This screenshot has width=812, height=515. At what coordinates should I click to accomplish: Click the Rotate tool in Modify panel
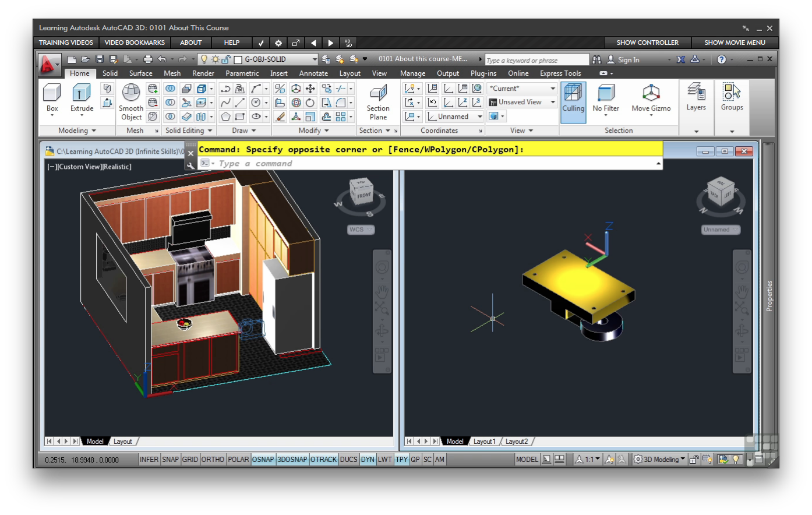pyautogui.click(x=310, y=103)
